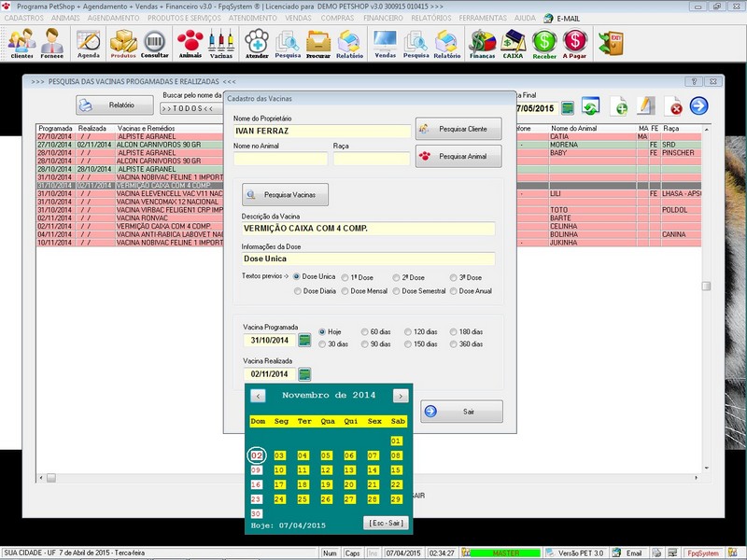Click the Atender paw icon
The width and height of the screenshot is (747, 560).
pyautogui.click(x=257, y=43)
